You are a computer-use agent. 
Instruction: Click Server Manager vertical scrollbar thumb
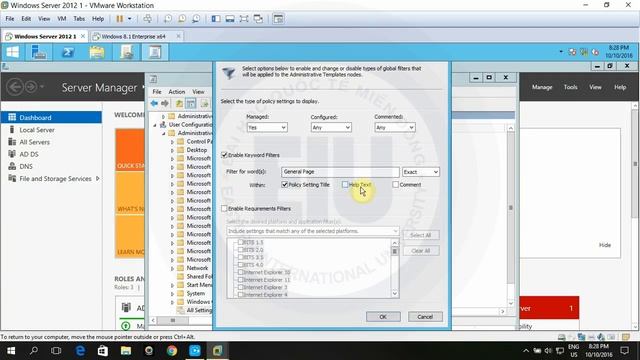(635, 163)
